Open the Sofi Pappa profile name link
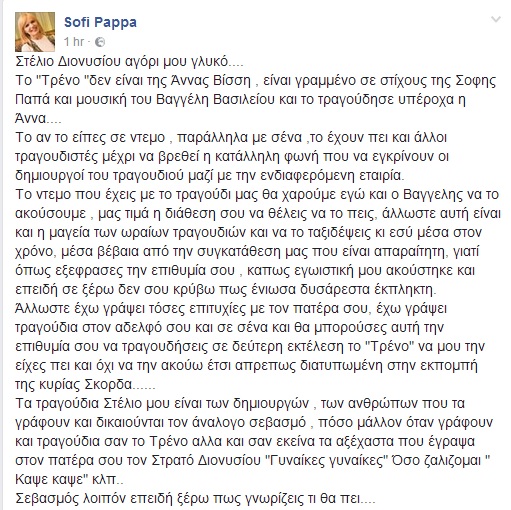Screen dimensions: 511x510 point(100,23)
